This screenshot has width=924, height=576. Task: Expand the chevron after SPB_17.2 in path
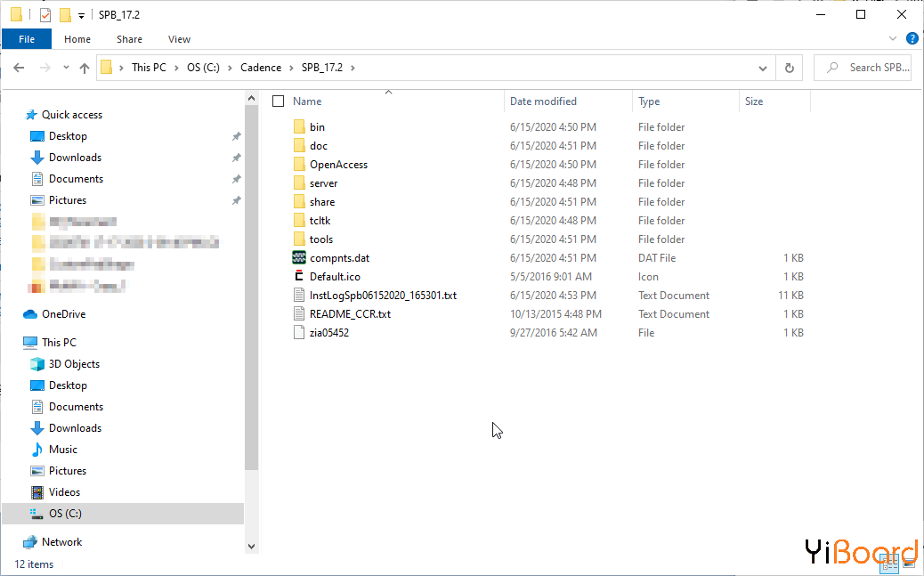tap(353, 68)
